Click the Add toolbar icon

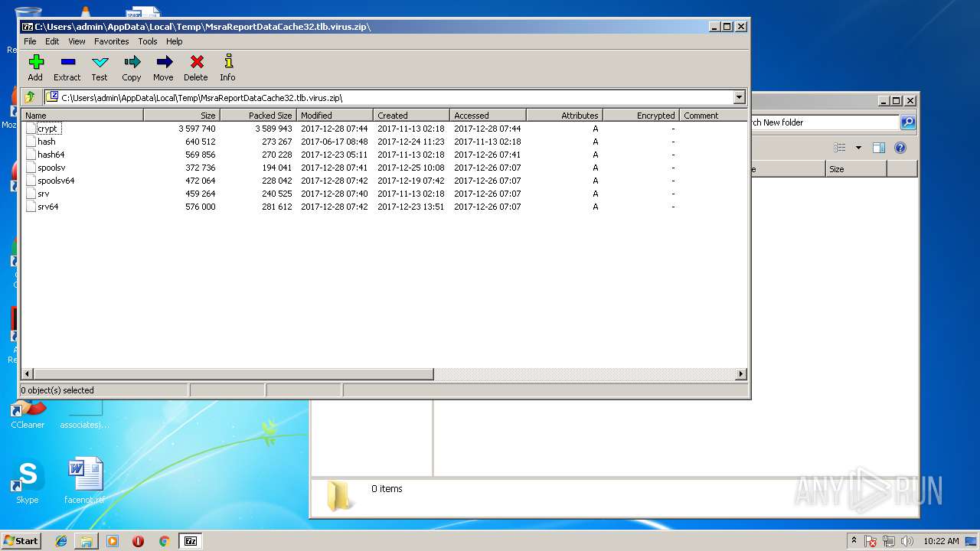tap(35, 67)
